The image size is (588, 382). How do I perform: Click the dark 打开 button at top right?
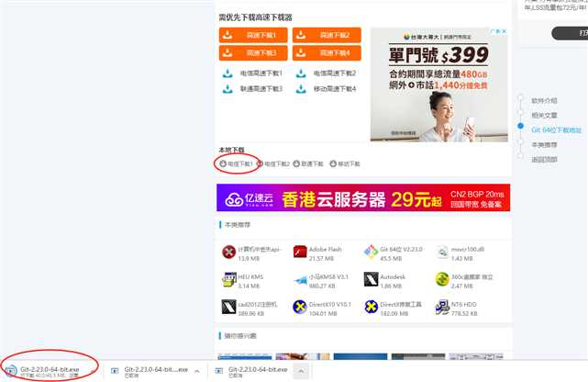[x=570, y=33]
